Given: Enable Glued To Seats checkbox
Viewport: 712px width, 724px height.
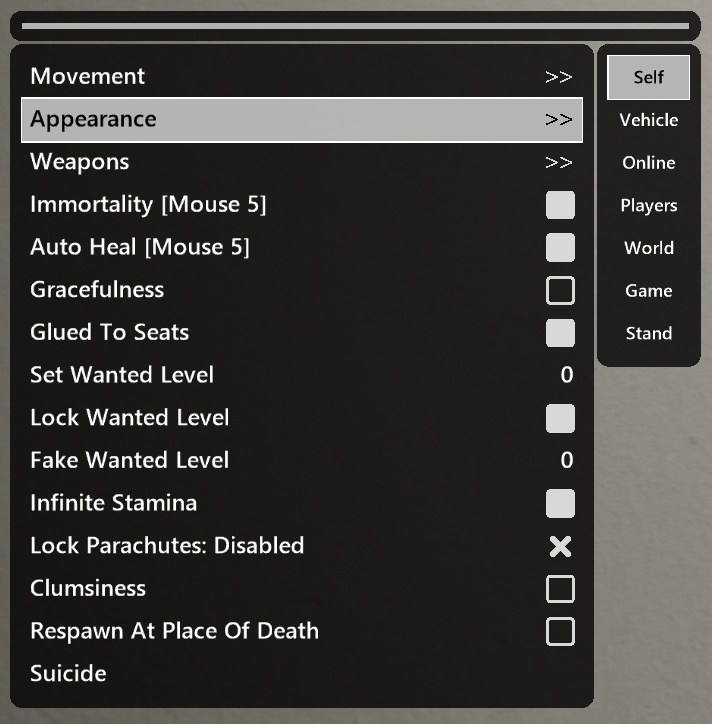Looking at the screenshot, I should click(560, 333).
